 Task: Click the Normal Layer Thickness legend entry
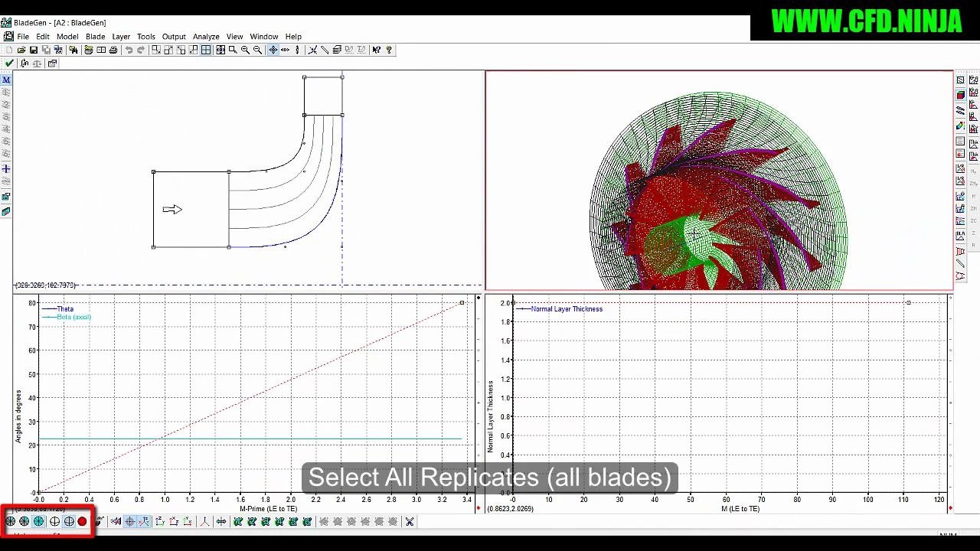coord(567,308)
